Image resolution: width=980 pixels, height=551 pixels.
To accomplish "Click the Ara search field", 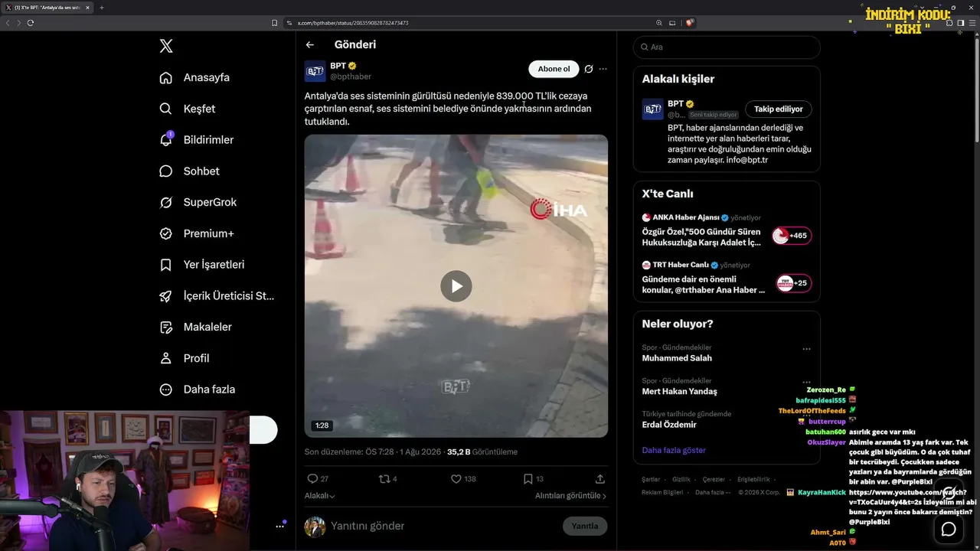I will tap(727, 47).
